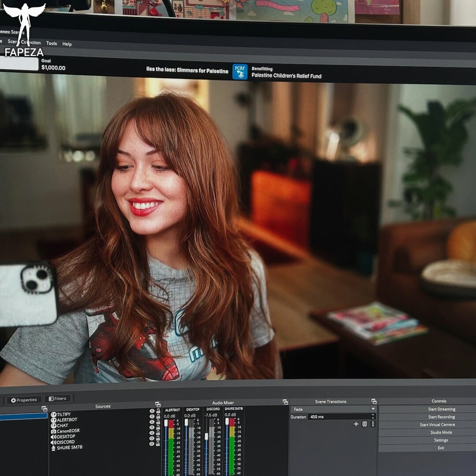Click Start Recording
The width and height of the screenshot is (476, 476).
tap(428, 417)
